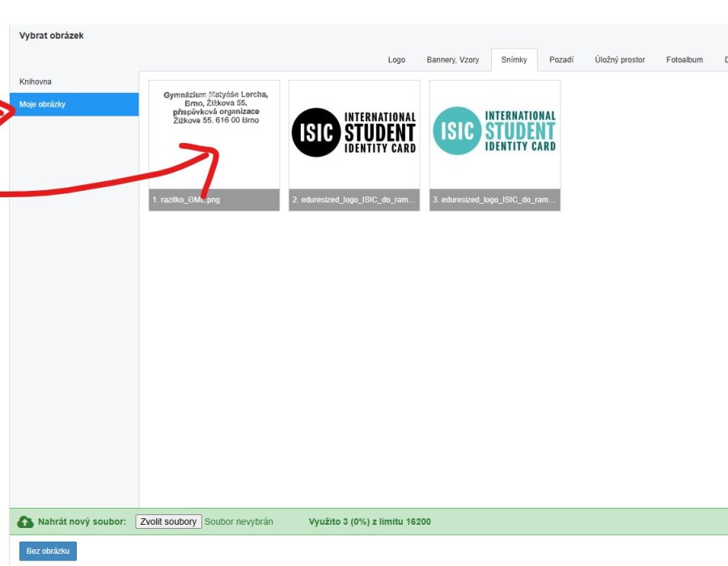Click the 1. razitko_GML.png caption

[x=214, y=200]
